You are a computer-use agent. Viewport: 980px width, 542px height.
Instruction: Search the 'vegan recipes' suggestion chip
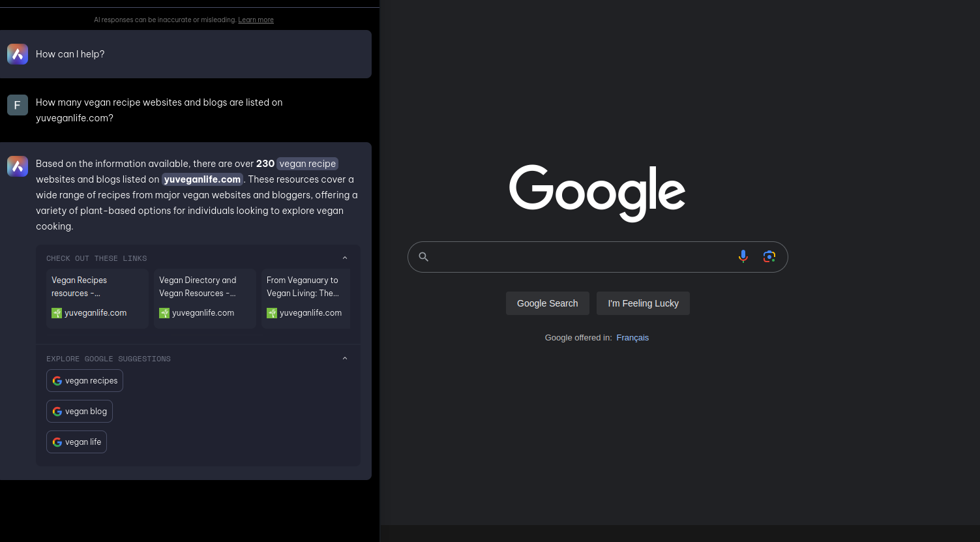point(85,381)
